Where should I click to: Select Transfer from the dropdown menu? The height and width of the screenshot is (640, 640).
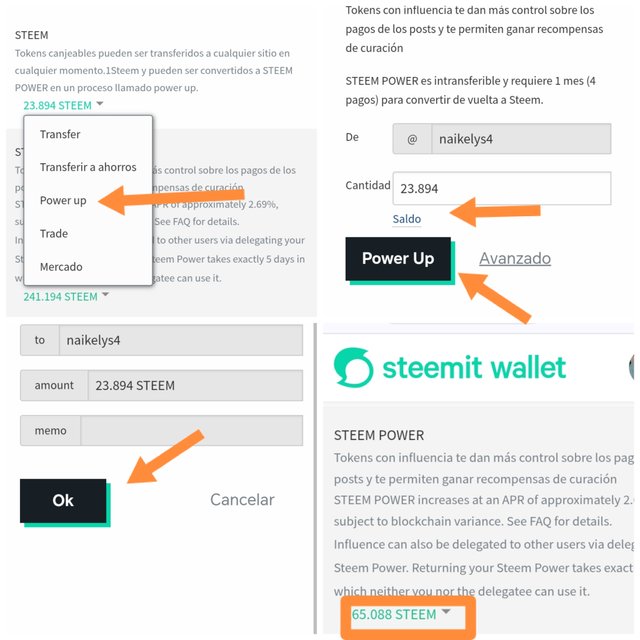point(60,134)
